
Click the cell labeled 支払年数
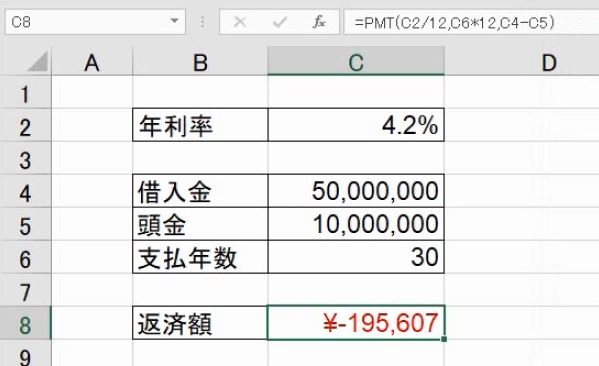click(x=201, y=257)
